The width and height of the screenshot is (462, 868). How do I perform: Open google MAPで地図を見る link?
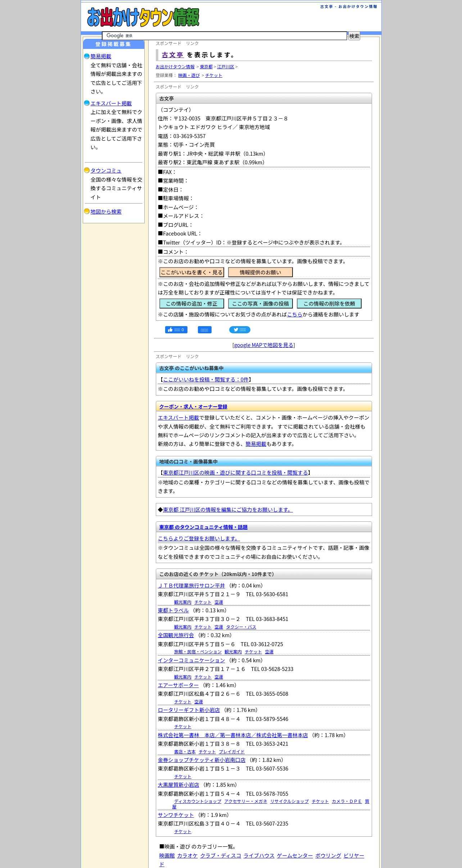(x=264, y=345)
